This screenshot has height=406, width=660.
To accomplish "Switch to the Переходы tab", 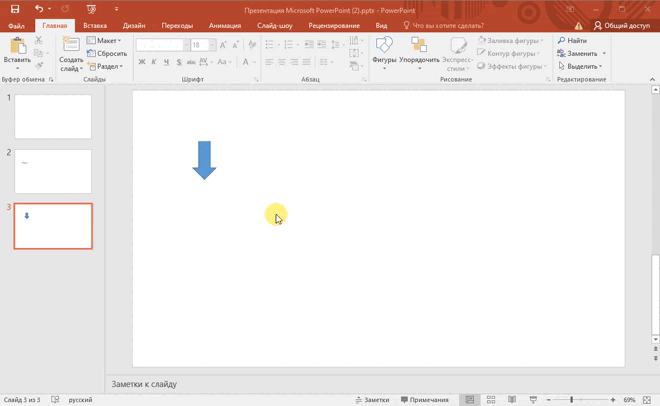I will tap(177, 26).
